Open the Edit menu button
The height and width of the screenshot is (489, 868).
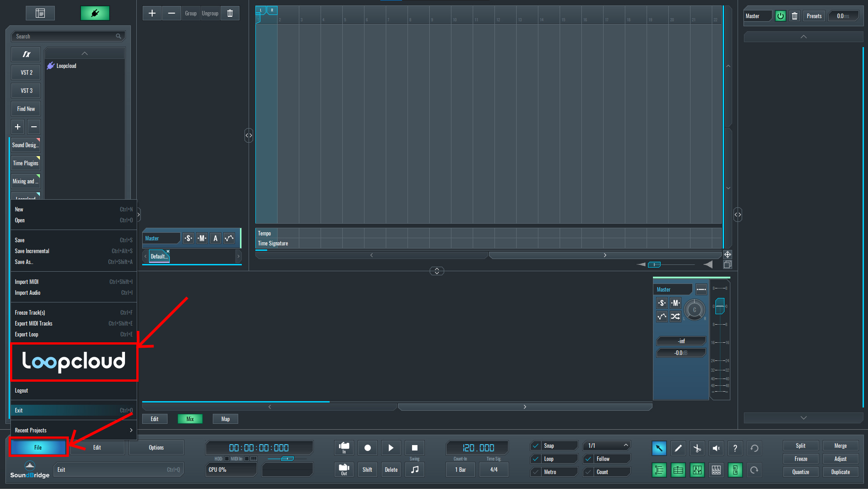pos(97,447)
